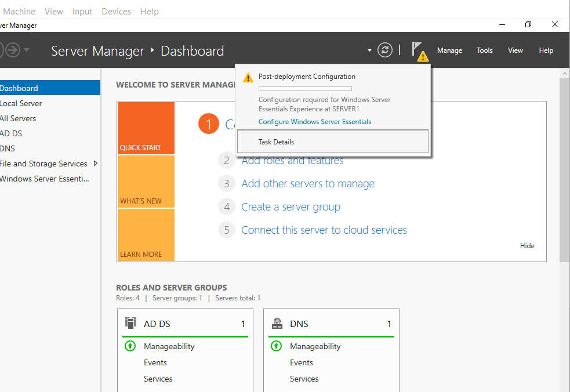This screenshot has width=570, height=392.
Task: Click the dashboard vertical scrollbar thumb
Action: pyautogui.click(x=565, y=170)
